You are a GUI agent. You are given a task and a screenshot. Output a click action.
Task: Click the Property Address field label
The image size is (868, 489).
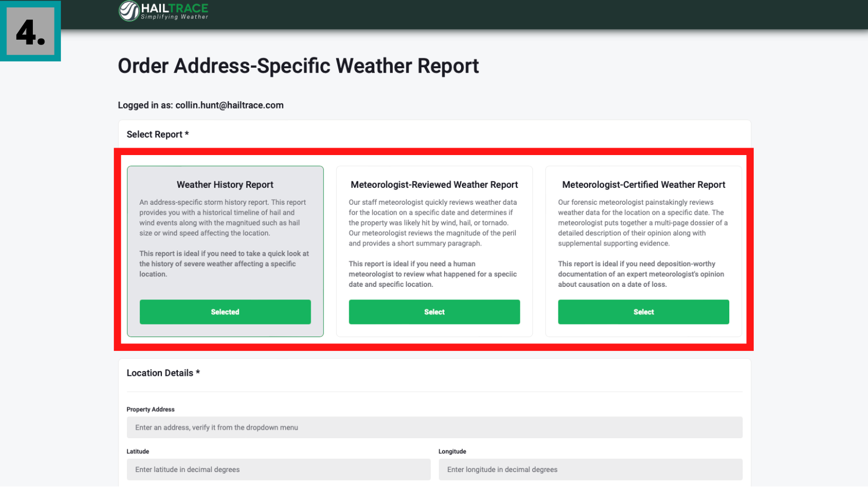tap(150, 410)
